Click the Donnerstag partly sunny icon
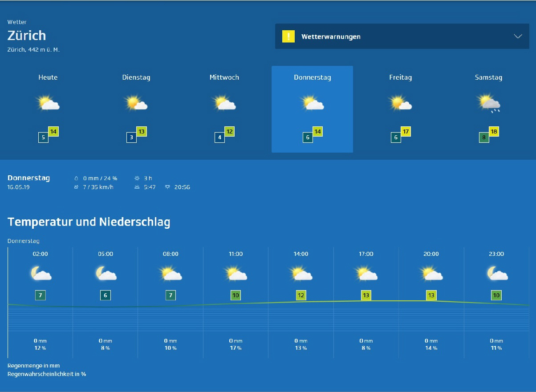Viewport: 536px width, 392px height. click(313, 103)
